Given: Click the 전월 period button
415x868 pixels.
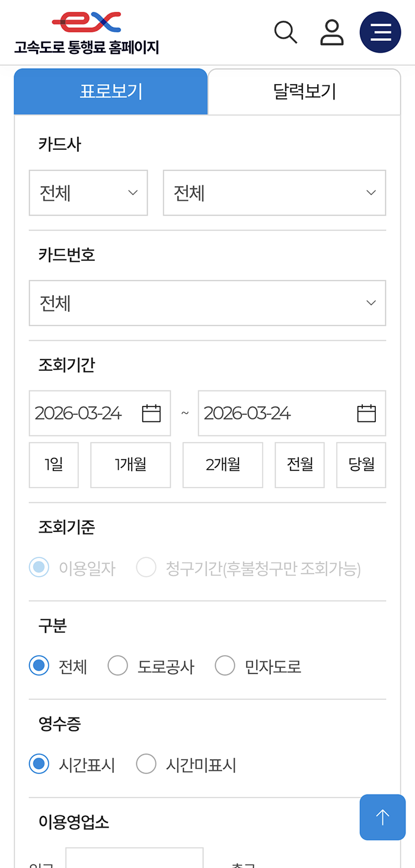Looking at the screenshot, I should tap(299, 465).
